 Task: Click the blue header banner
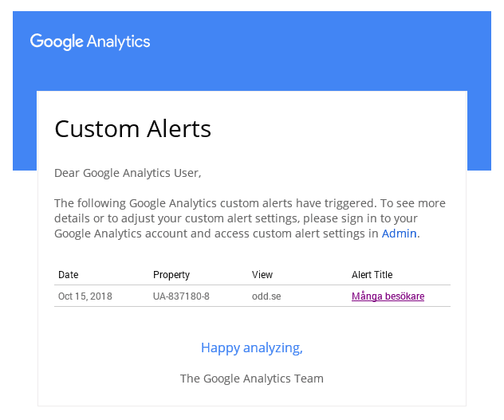[252, 51]
